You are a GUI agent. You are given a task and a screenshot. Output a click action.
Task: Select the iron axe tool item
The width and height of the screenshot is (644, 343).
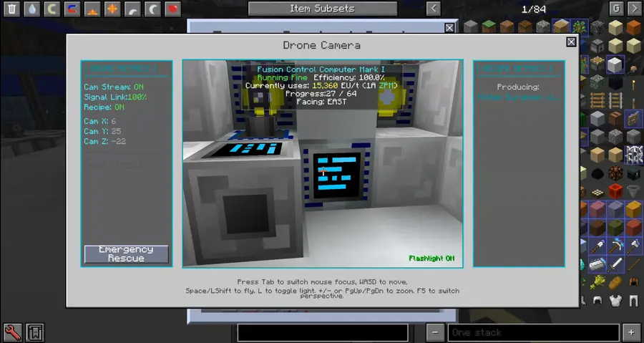[x=634, y=246]
